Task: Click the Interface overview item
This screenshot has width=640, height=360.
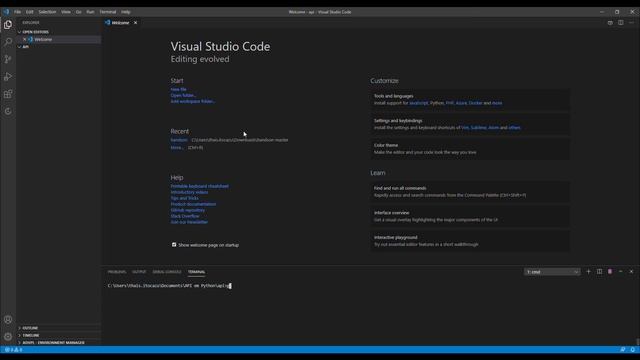Action: (470, 216)
